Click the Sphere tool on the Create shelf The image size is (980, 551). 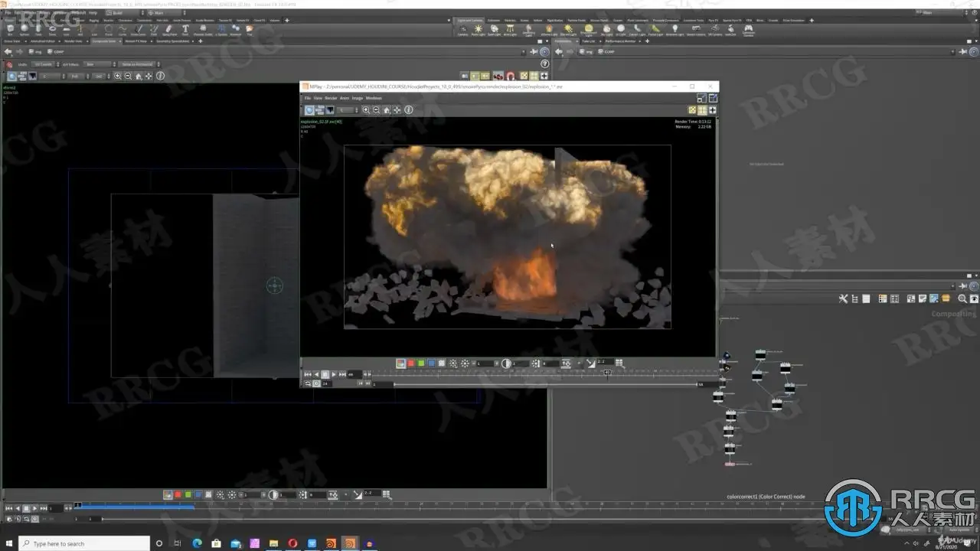[24, 30]
